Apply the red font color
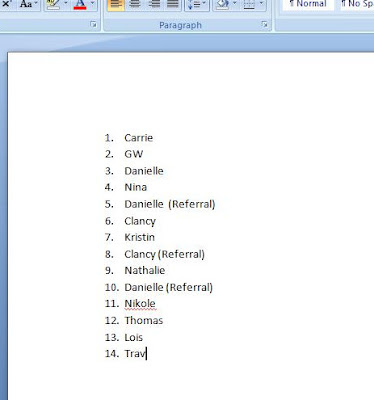The width and height of the screenshot is (374, 400). 80,4
